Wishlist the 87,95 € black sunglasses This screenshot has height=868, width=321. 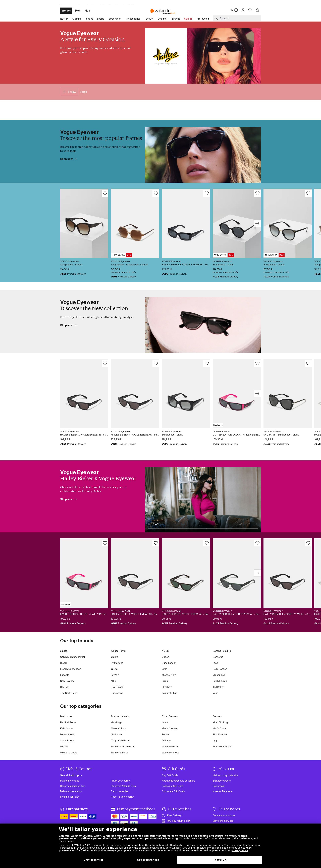pos(308,193)
